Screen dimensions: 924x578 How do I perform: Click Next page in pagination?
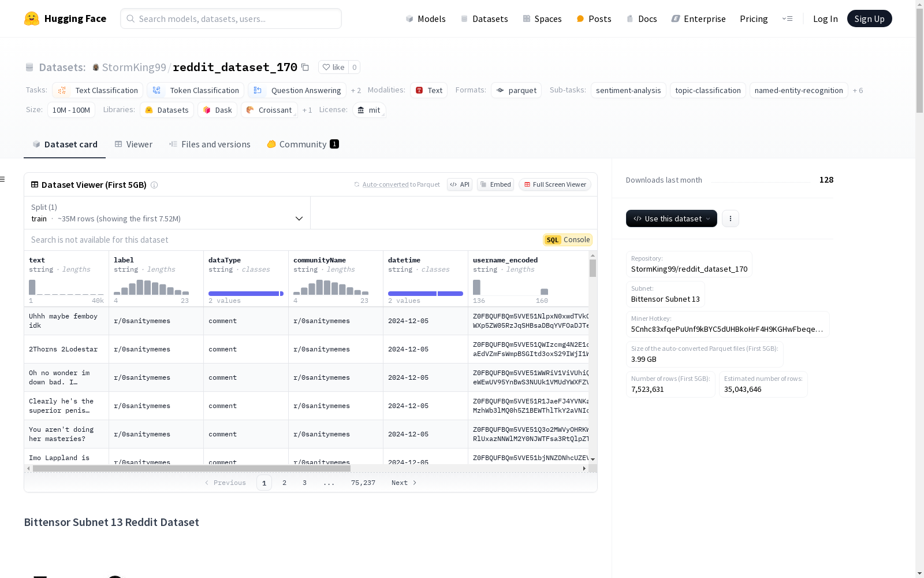click(x=404, y=483)
